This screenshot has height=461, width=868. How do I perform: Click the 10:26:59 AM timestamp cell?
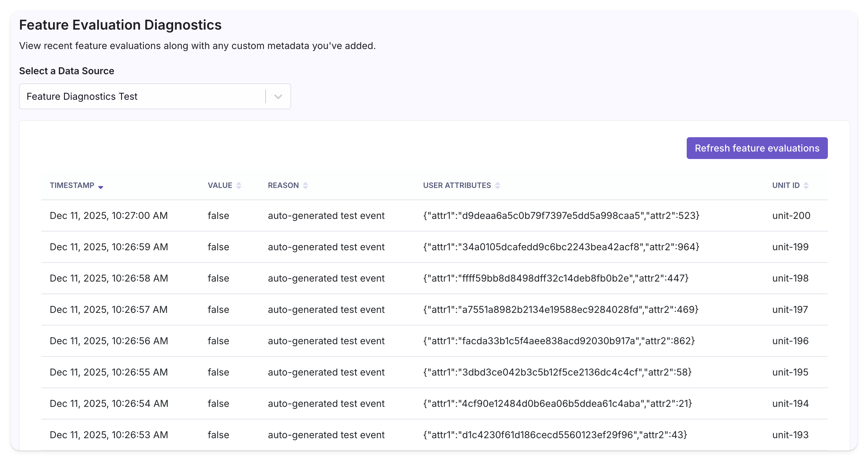tap(109, 247)
